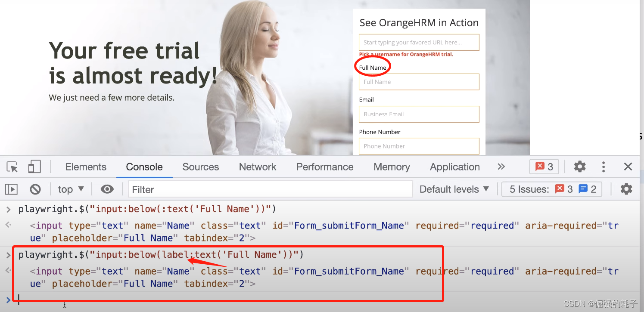The image size is (644, 312).
Task: Open the Application tab
Action: 455,167
